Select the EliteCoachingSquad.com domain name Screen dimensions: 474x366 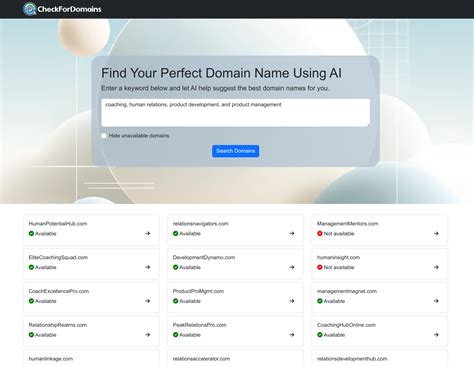[x=58, y=257]
